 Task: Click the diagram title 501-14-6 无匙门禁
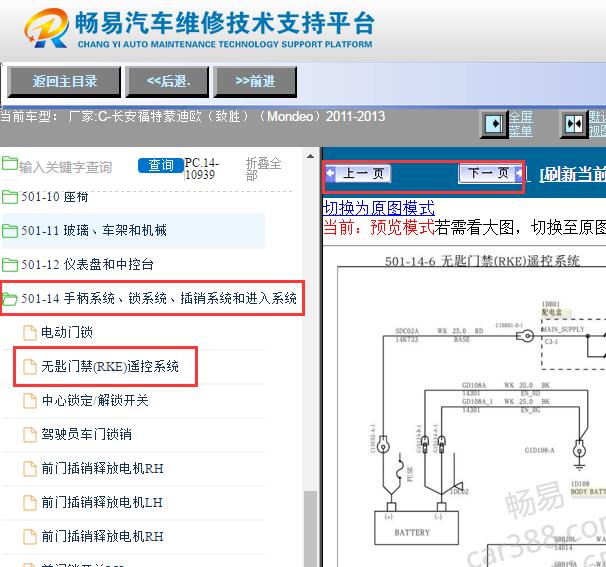click(482, 261)
